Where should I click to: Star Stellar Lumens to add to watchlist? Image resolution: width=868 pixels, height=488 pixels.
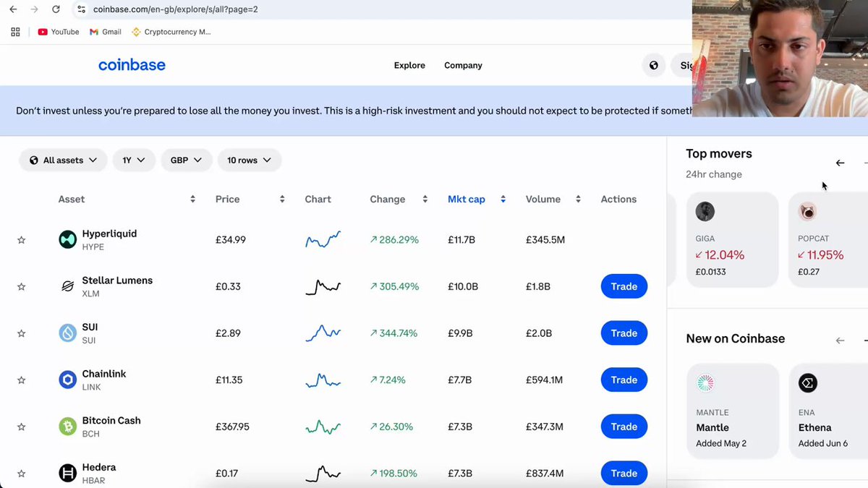(x=21, y=286)
